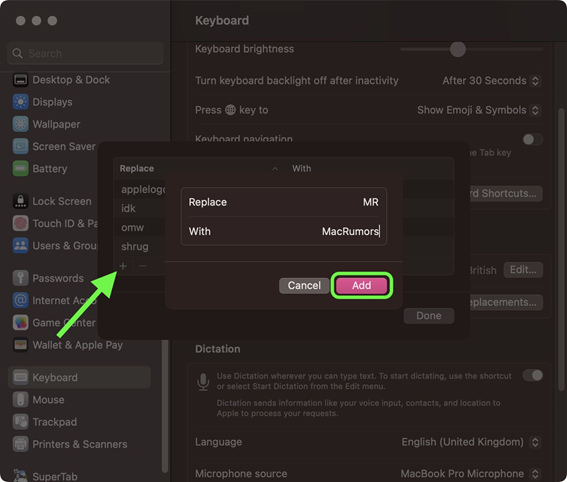Toggle the Keyboard navigation switch
The height and width of the screenshot is (482, 567).
pos(533,139)
